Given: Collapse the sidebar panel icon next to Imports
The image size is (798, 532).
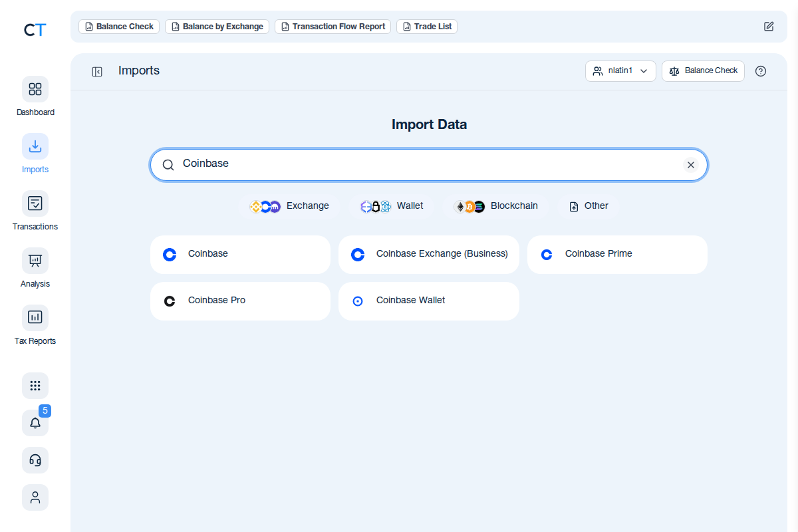Looking at the screenshot, I should 97,71.
